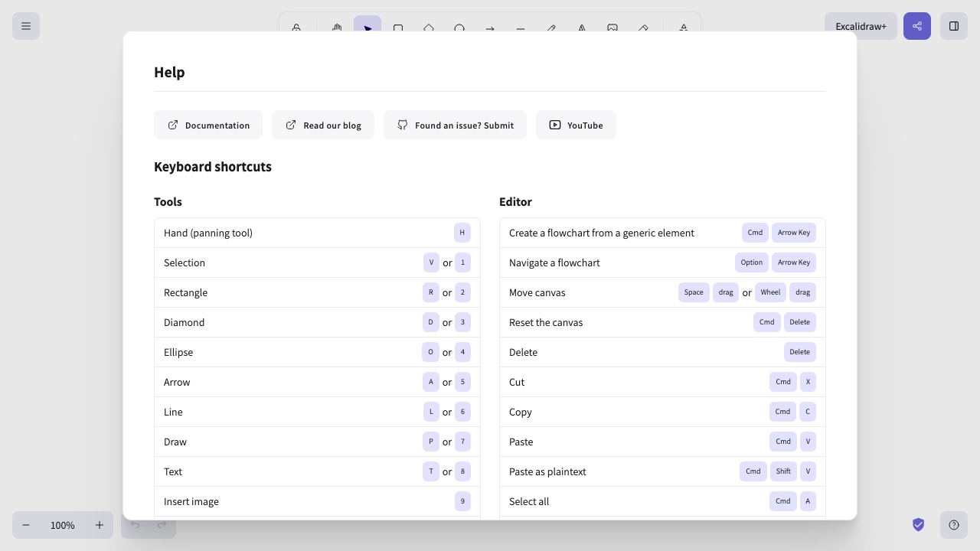Image resolution: width=980 pixels, height=551 pixels.
Task: Click the Ellipse shortcut row label
Action: (x=178, y=352)
